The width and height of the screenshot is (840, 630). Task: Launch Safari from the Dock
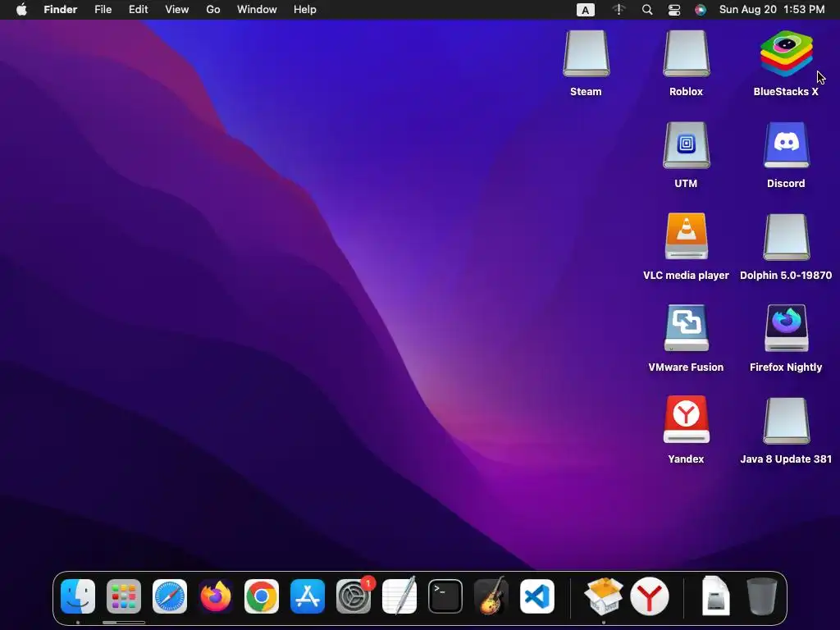(170, 596)
